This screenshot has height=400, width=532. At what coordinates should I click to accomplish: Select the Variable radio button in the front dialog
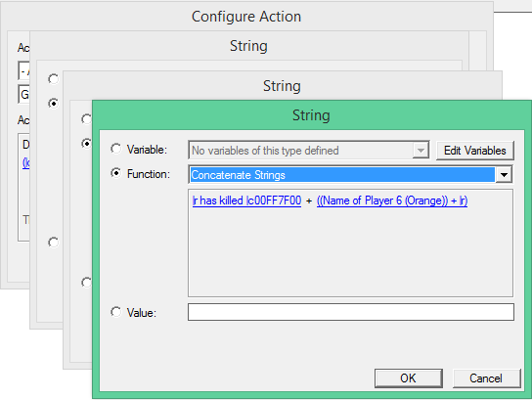(x=116, y=149)
